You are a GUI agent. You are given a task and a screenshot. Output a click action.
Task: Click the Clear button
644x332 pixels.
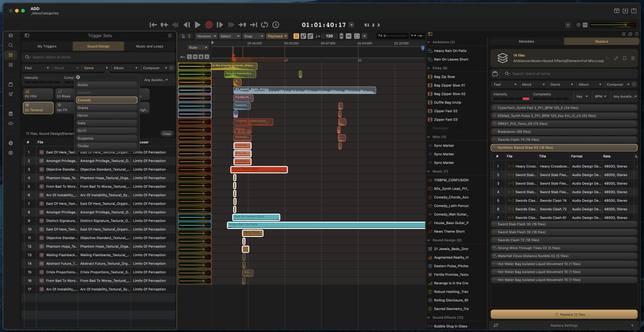tap(167, 134)
